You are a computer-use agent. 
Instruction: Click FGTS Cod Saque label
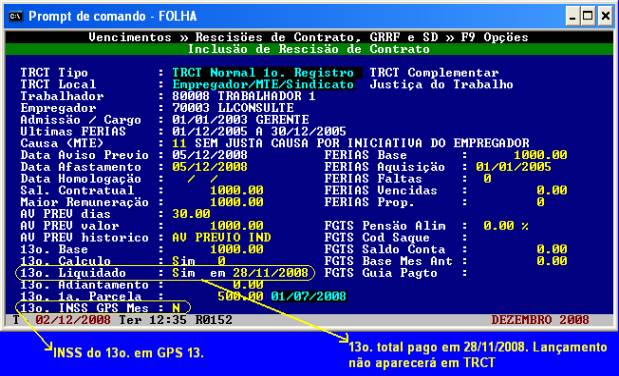(x=377, y=238)
